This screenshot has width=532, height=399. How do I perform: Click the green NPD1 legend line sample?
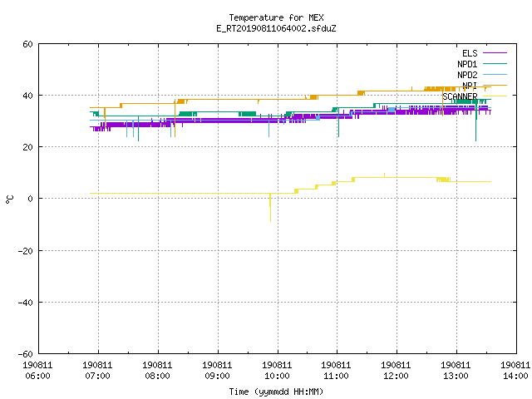point(495,64)
